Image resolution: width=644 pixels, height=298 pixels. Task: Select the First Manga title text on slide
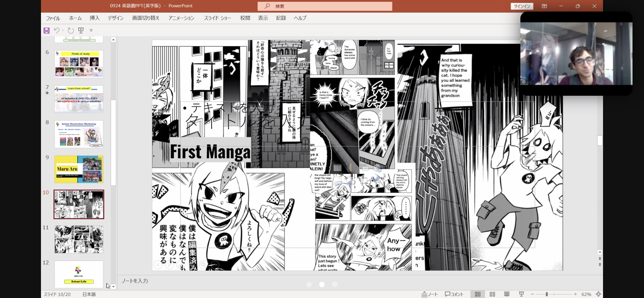[210, 152]
